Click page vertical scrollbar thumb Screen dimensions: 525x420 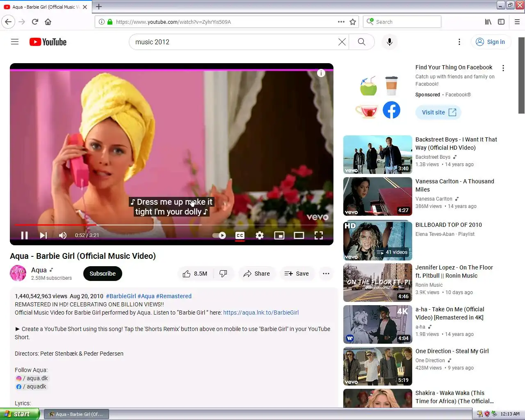click(521, 75)
